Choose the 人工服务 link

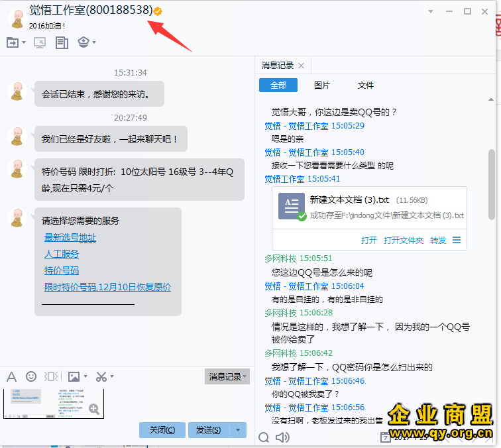[62, 254]
